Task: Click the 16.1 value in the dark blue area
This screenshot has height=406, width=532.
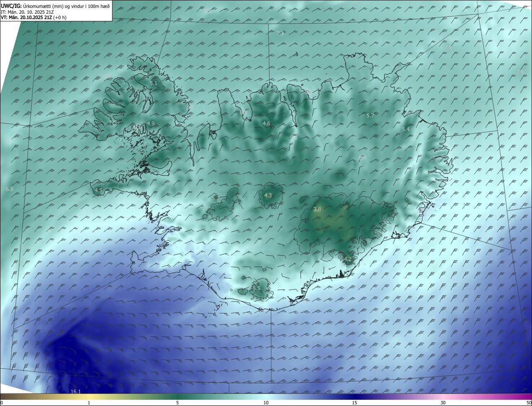Action: [76, 391]
